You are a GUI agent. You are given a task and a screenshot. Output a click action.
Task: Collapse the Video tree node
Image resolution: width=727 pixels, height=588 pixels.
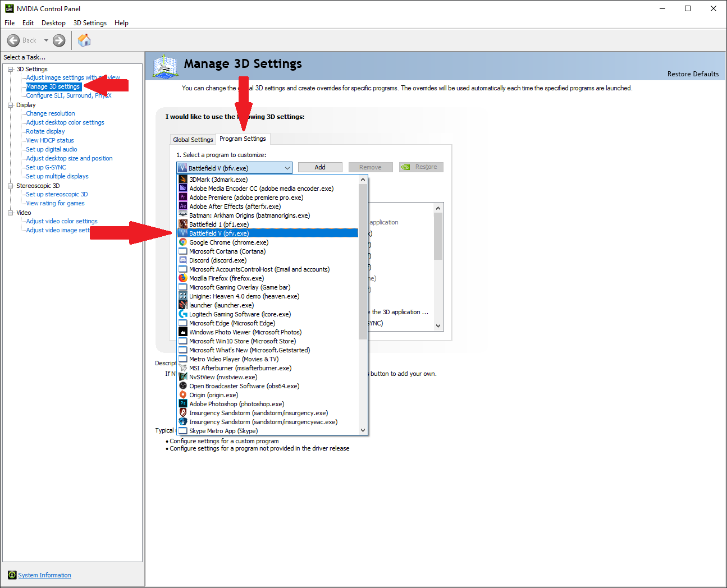[x=11, y=213]
